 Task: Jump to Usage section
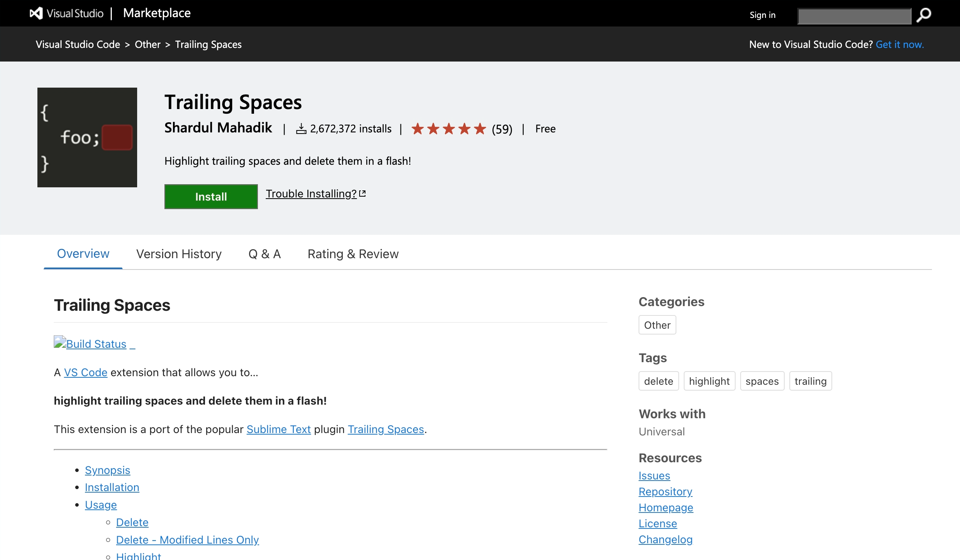click(101, 505)
